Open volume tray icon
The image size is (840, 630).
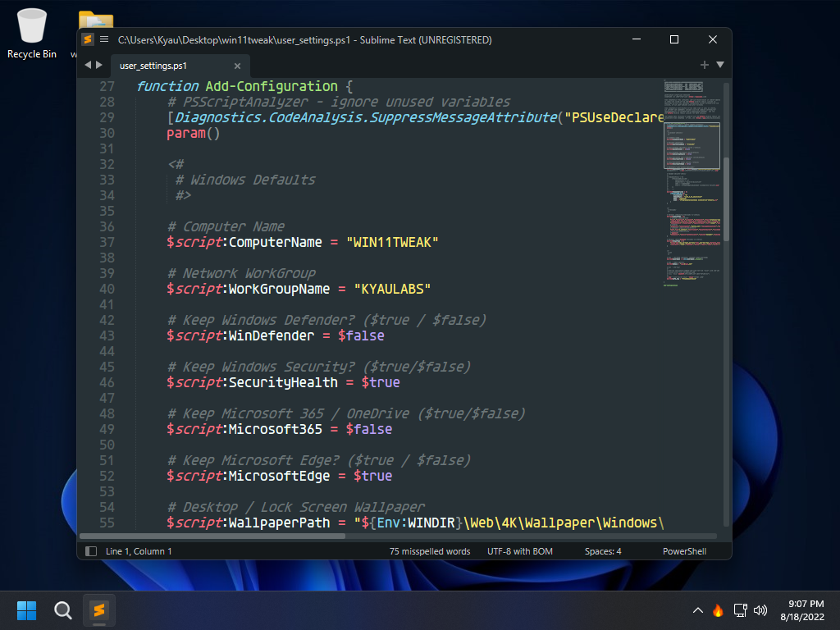point(760,610)
